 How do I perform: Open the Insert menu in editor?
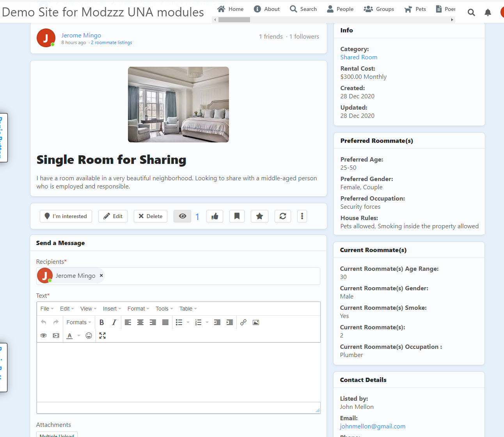112,309
